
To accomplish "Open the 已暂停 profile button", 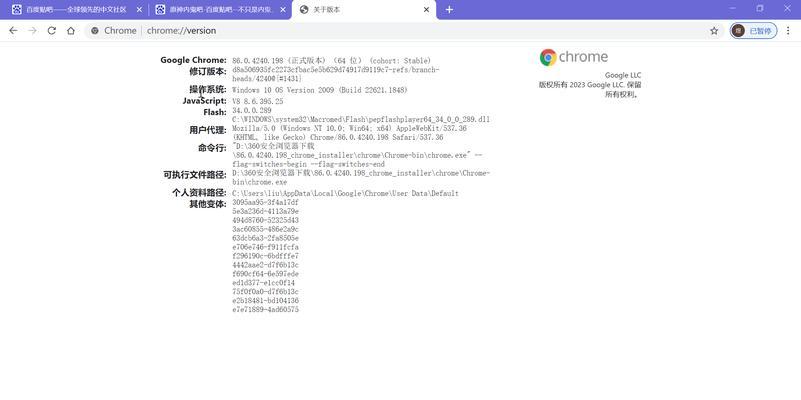I will coord(753,31).
